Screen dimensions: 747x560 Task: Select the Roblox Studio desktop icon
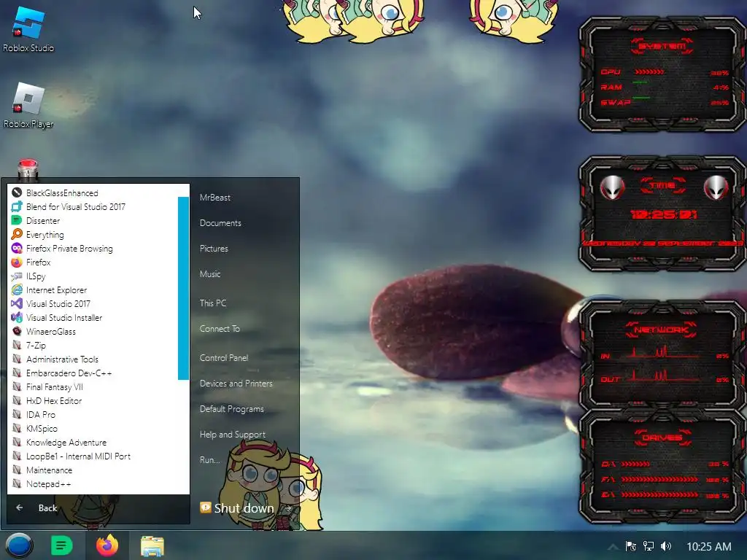(28, 29)
